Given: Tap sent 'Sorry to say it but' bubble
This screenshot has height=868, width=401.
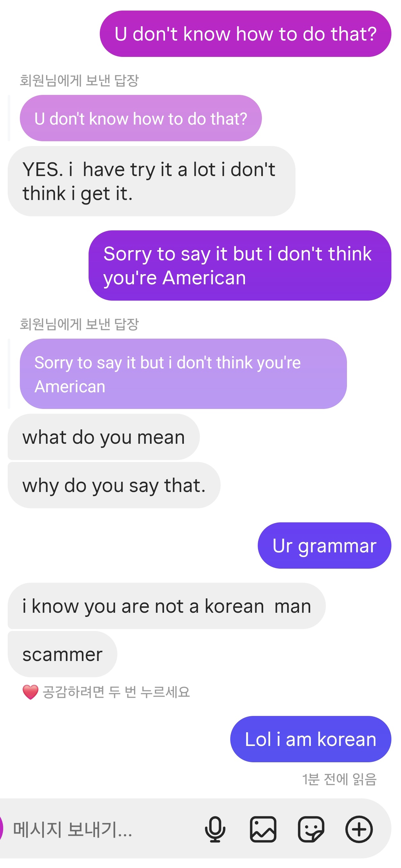Looking at the screenshot, I should click(x=240, y=265).
